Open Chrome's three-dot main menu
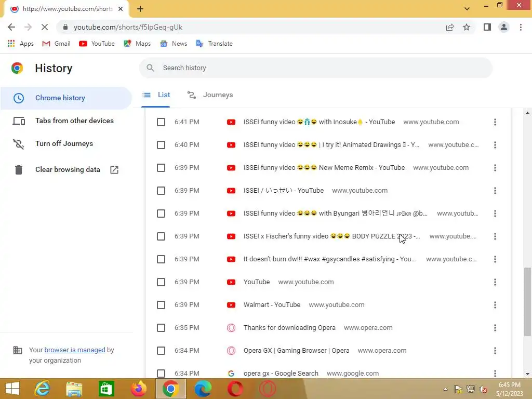 pyautogui.click(x=521, y=27)
